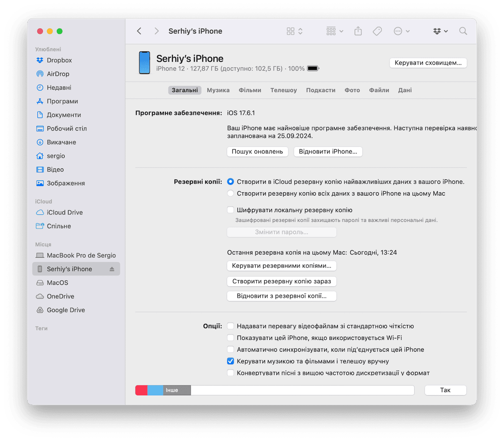The height and width of the screenshot is (441, 504).
Task: Open Зображення folder in sidebar
Action: pyautogui.click(x=76, y=183)
